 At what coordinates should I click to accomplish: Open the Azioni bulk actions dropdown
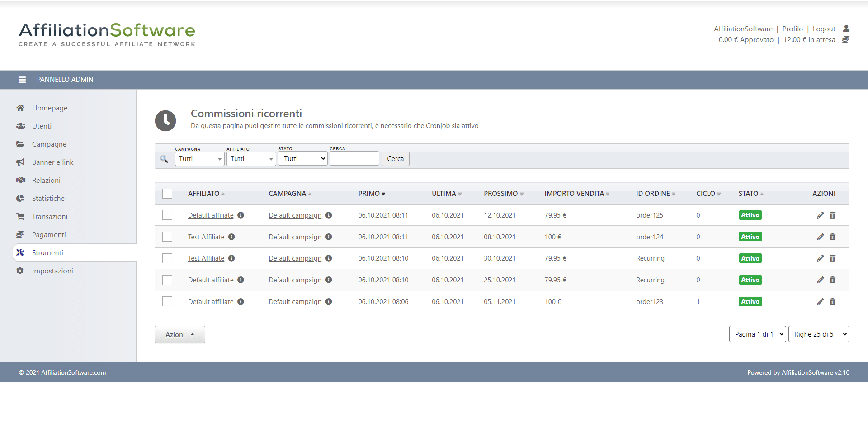(179, 335)
